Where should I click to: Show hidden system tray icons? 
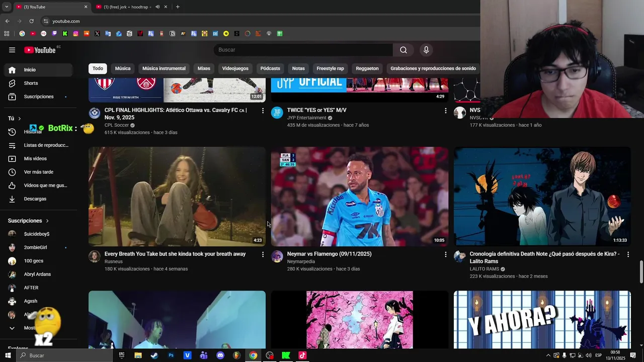pos(548,355)
